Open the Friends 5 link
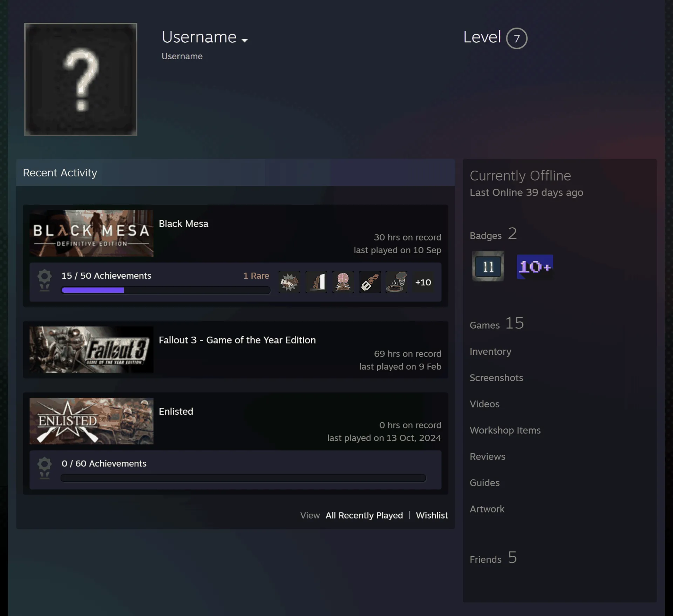Image resolution: width=673 pixels, height=616 pixels. (493, 558)
